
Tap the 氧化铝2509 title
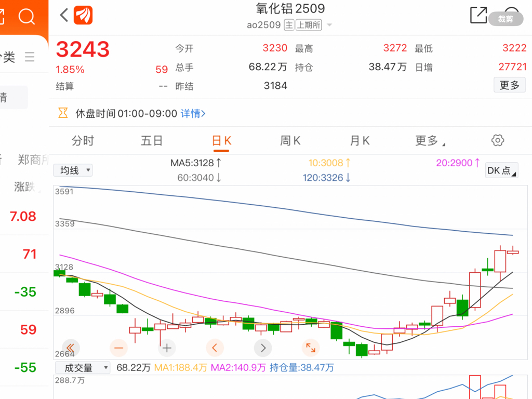[x=290, y=8]
